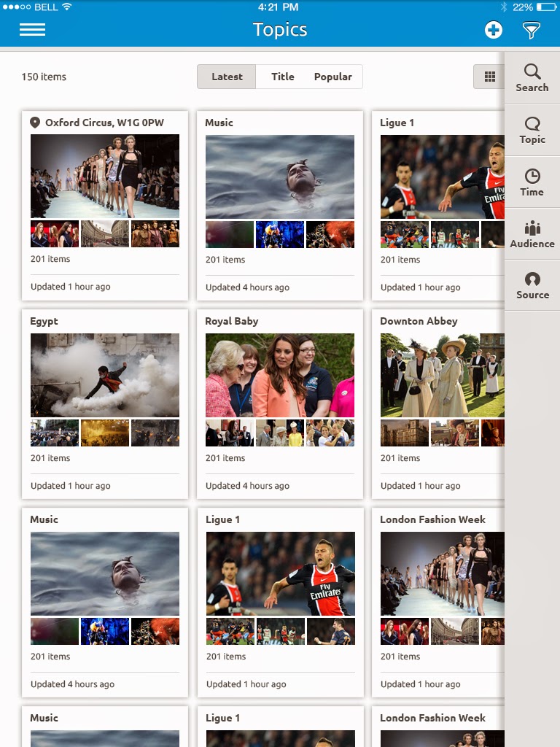Viewport: 560px width, 747px height.
Task: Tap '150 items' count text
Action: [x=44, y=77]
